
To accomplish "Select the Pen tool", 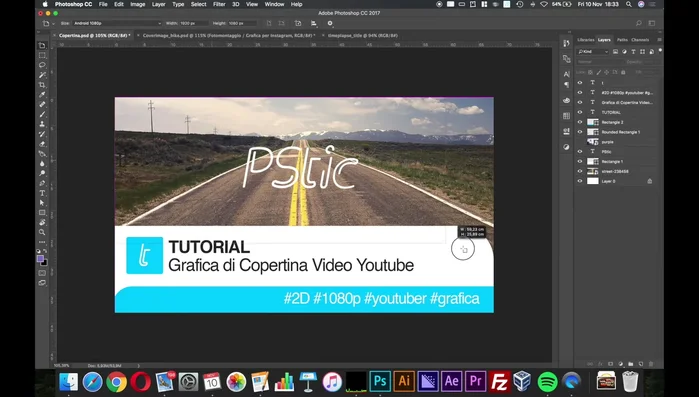I will [42, 183].
